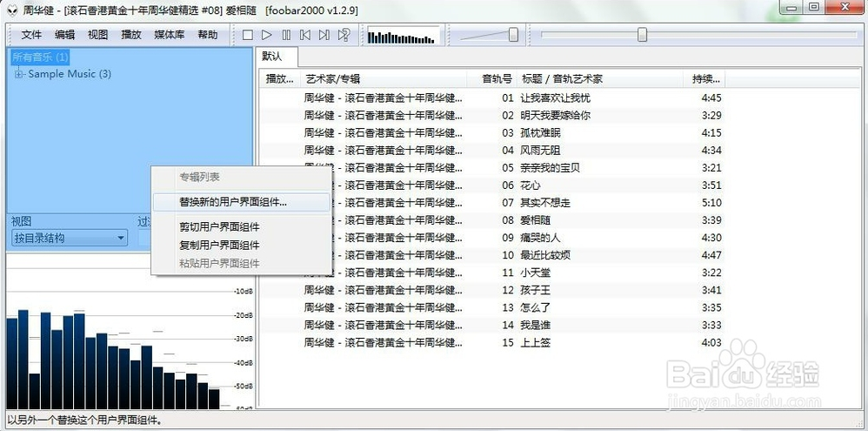Click the large spectrum visualization panel
868x431 pixels.
pos(130,333)
